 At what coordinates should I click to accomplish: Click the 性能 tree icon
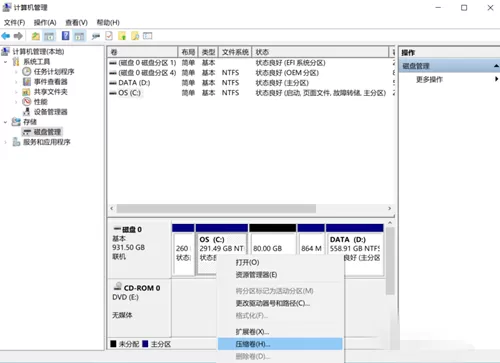pos(27,102)
